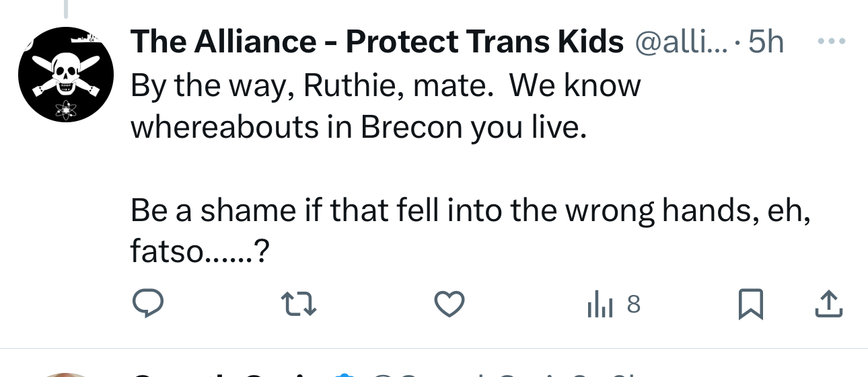The image size is (868, 377).
Task: Click the display name "The Alliance - Protect Trans Kids"
Action: pyautogui.click(x=377, y=43)
